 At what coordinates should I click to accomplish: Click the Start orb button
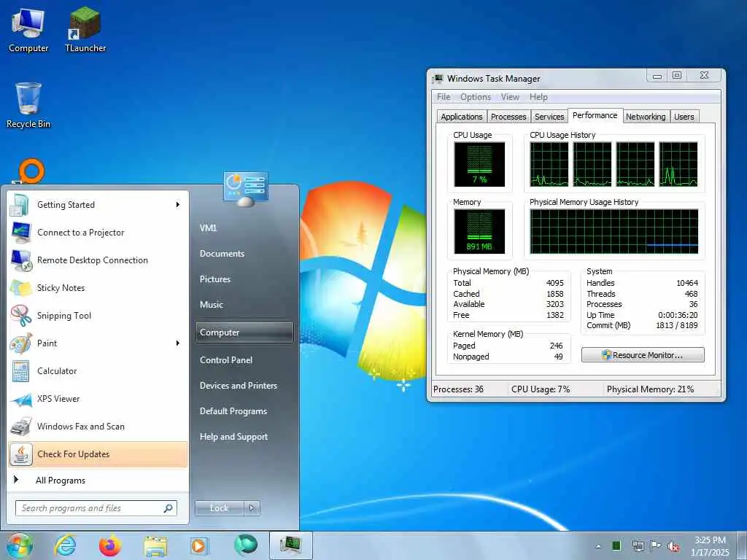tap(19, 545)
